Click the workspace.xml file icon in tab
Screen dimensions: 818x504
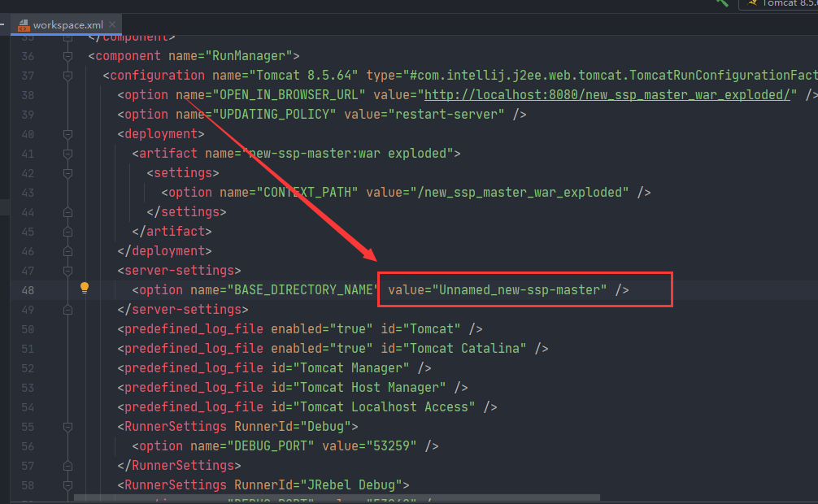point(24,25)
